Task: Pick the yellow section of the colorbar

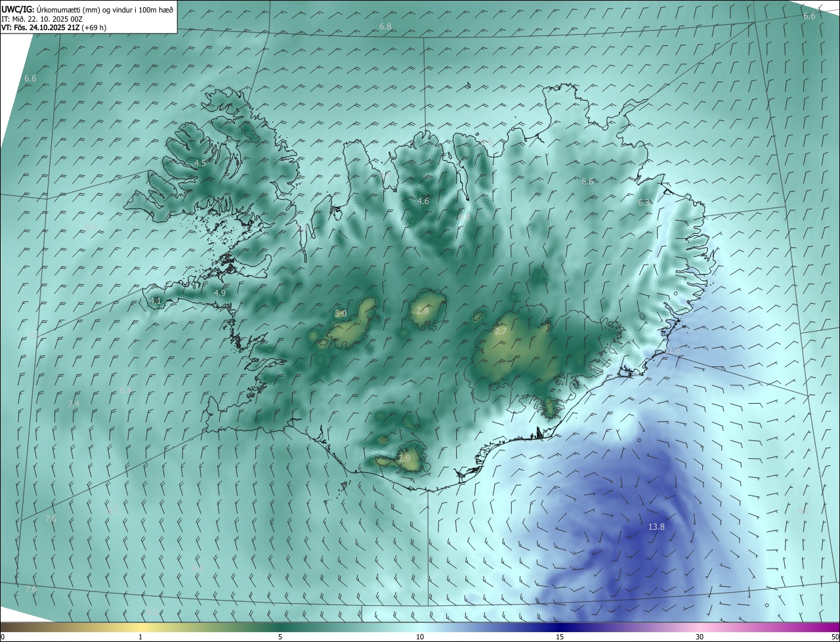Action: pos(140,627)
